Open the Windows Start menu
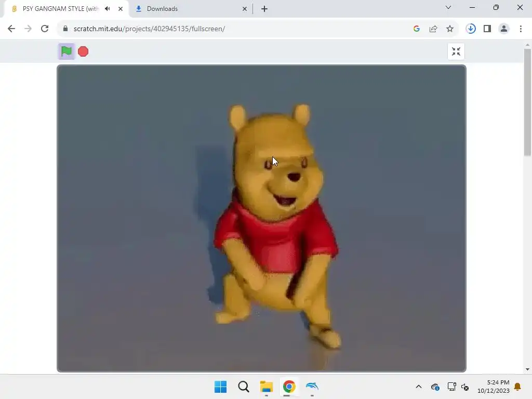532x399 pixels. click(x=220, y=387)
